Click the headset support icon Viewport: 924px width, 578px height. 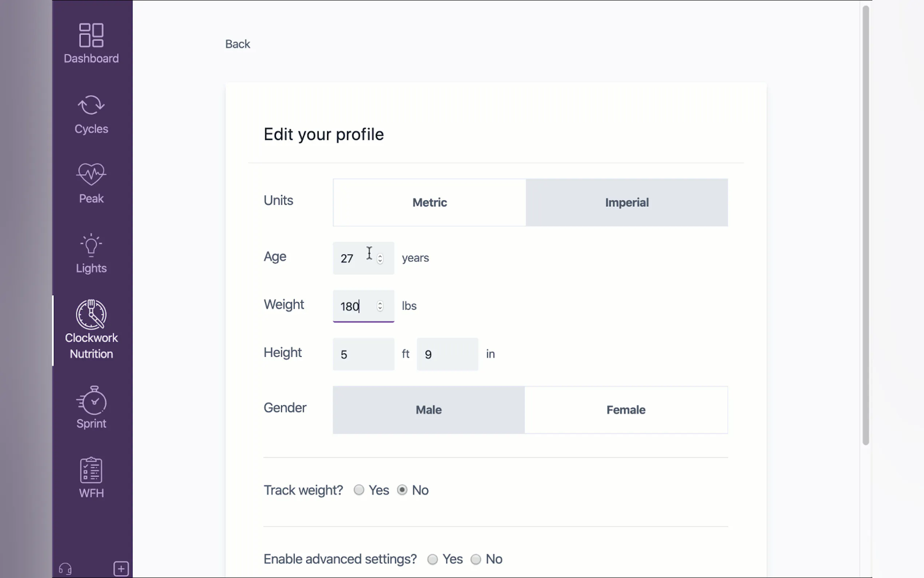65,569
